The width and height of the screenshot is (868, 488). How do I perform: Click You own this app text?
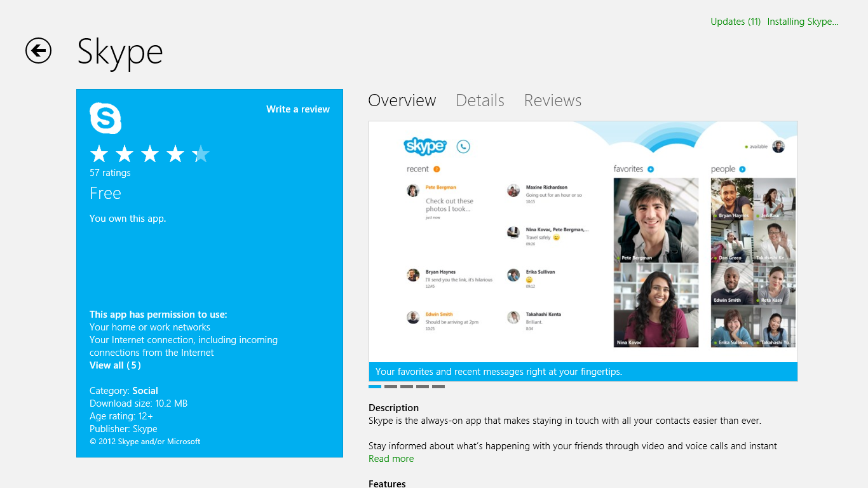point(128,219)
